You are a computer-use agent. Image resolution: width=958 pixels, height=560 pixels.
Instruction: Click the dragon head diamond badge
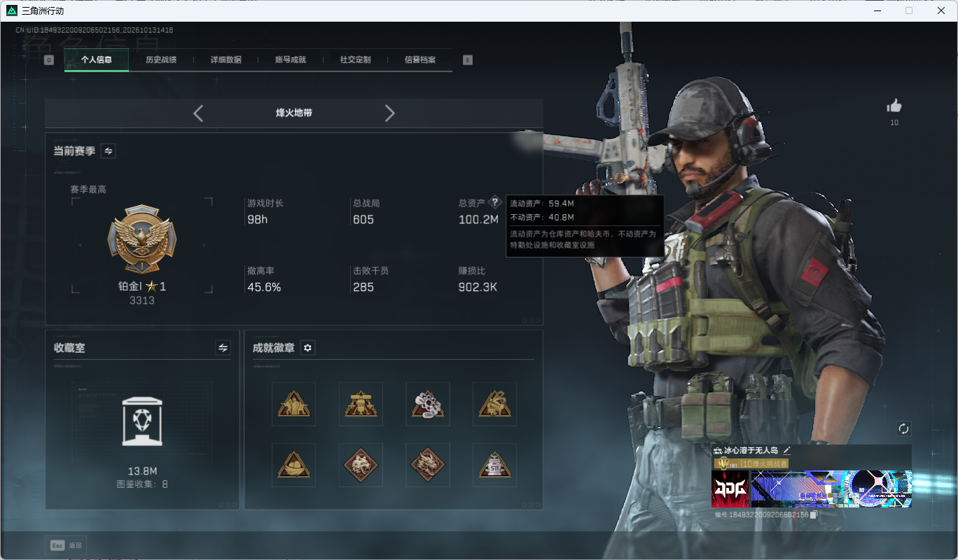tap(428, 465)
